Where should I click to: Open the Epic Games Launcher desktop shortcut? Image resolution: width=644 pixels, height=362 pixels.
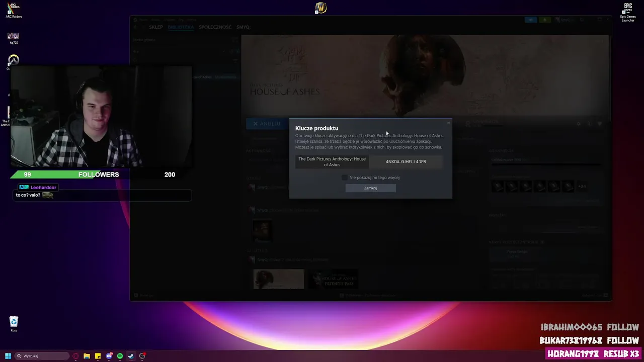[628, 13]
